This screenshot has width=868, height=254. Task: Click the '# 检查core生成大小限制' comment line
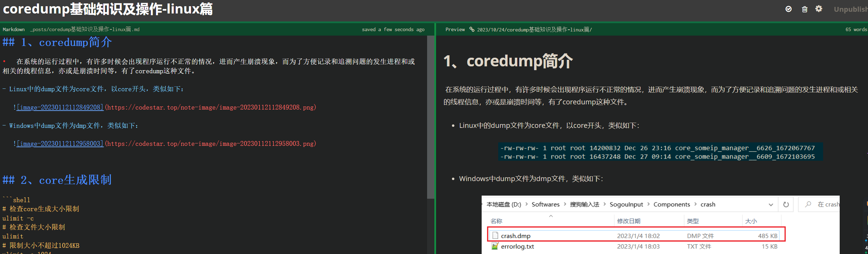pos(41,209)
